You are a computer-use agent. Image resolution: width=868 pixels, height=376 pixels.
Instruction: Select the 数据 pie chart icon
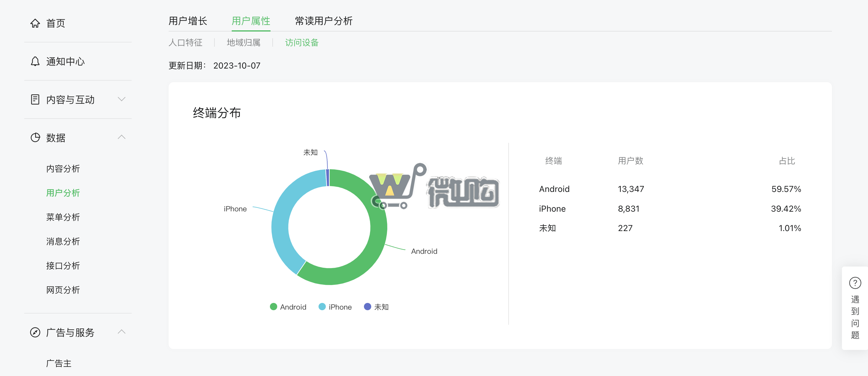(x=36, y=137)
